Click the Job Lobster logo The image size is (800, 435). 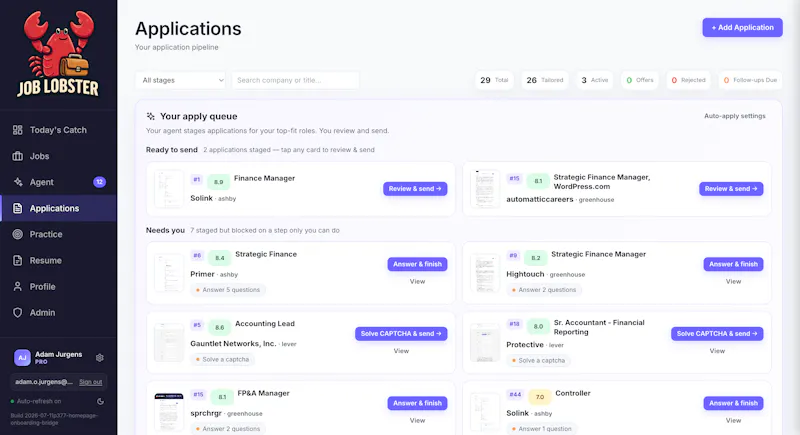[x=58, y=54]
